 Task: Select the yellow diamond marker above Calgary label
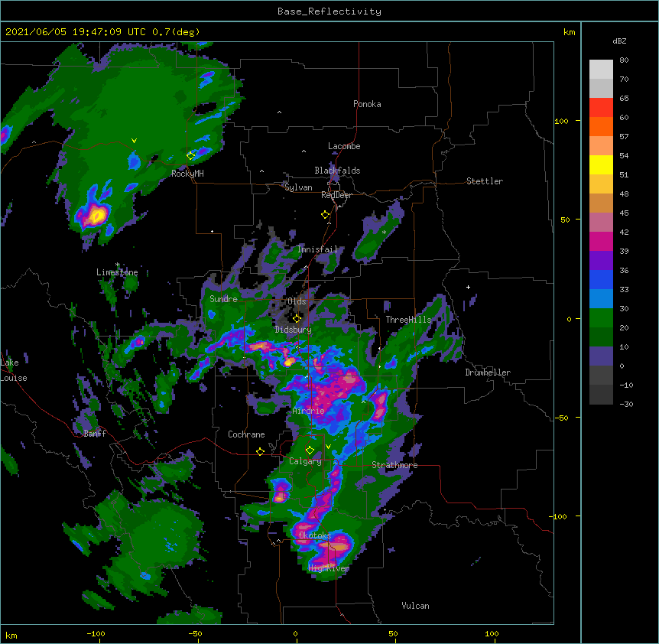[310, 450]
